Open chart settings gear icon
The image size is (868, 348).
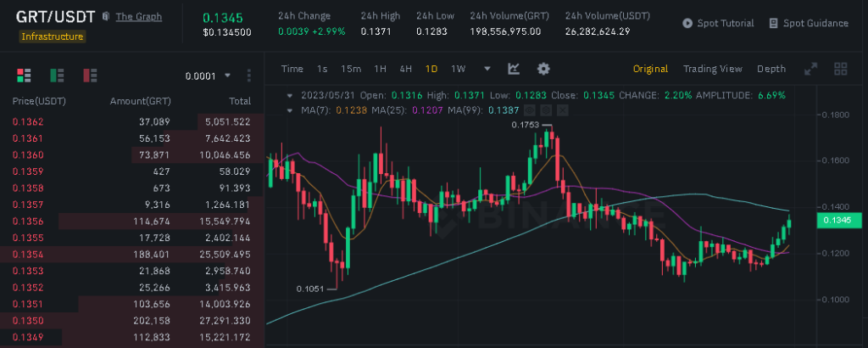(543, 69)
